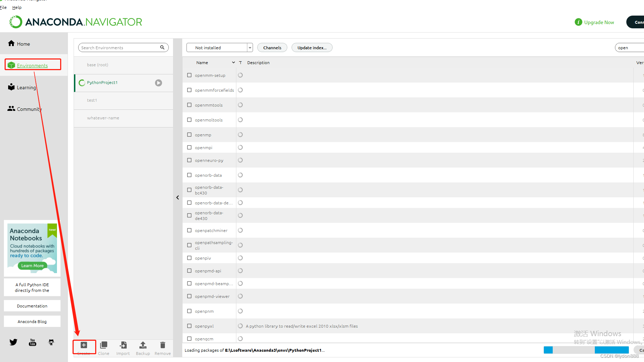The image size is (644, 362).
Task: Check the openmmforcefields package checkbox
Action: pos(189,90)
